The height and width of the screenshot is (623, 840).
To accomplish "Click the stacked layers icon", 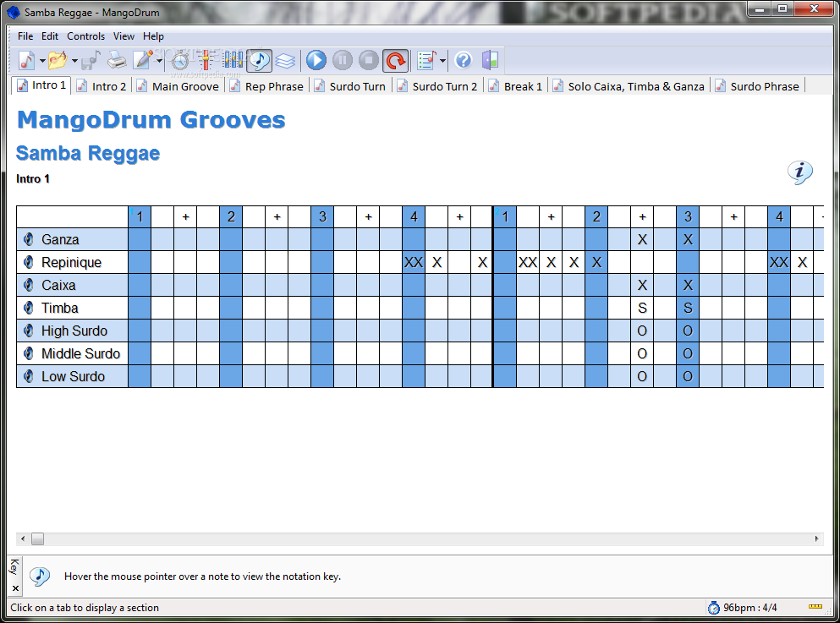I will click(285, 61).
